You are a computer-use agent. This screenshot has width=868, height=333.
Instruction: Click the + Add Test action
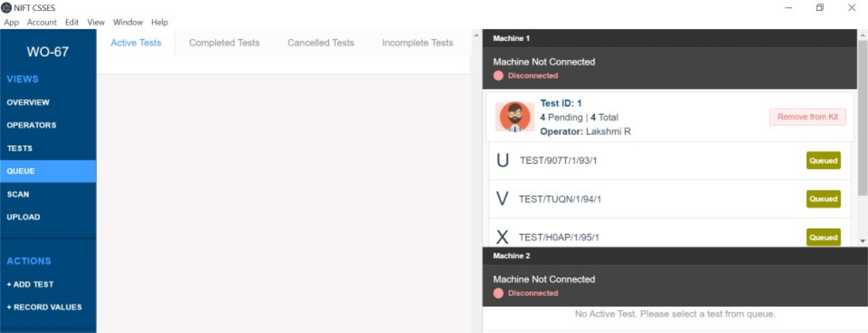click(30, 284)
